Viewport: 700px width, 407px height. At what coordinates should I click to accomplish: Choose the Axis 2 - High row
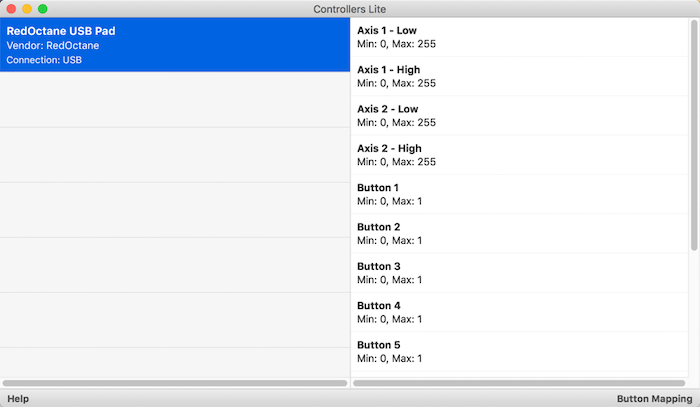point(519,155)
